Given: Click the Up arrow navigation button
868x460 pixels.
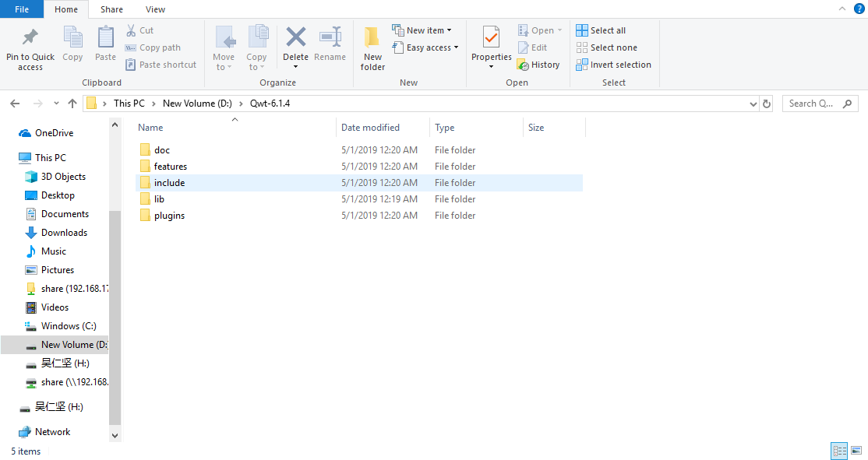Looking at the screenshot, I should 72,104.
